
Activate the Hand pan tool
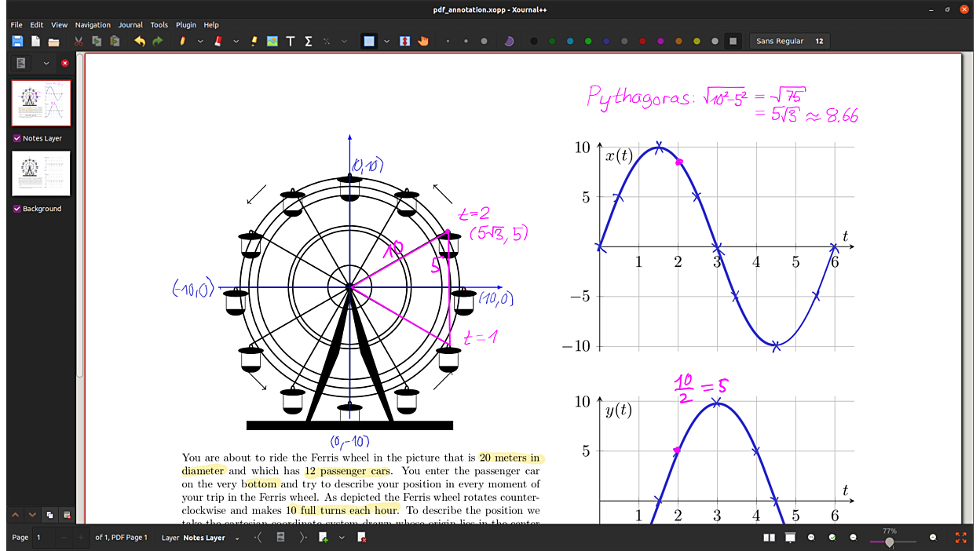423,42
